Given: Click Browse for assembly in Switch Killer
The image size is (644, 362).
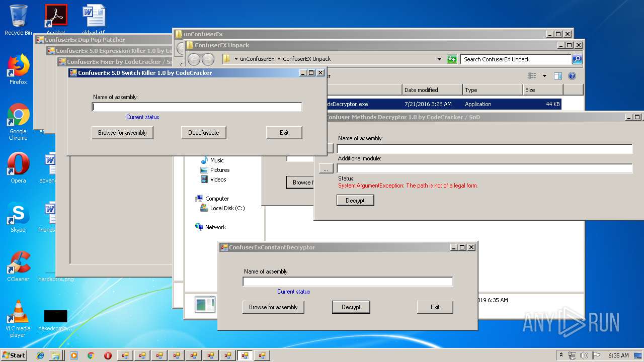Looking at the screenshot, I should (x=122, y=133).
